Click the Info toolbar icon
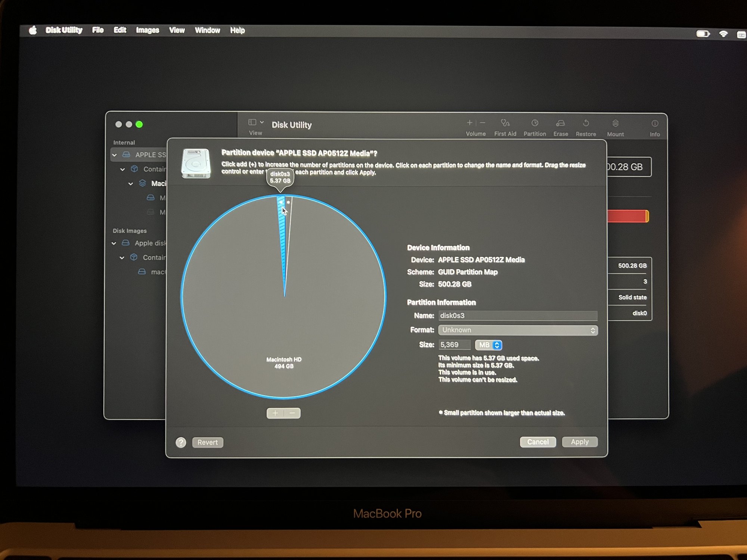747x560 pixels. coord(655,124)
